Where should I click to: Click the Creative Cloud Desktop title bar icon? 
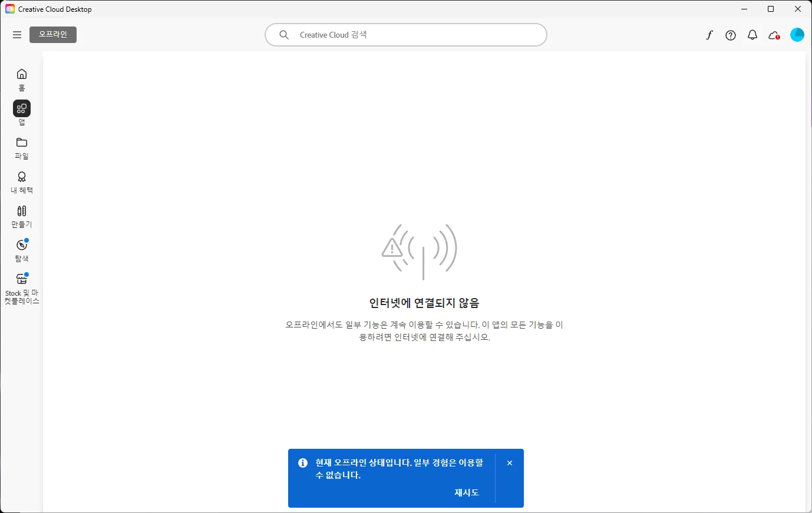[x=10, y=9]
